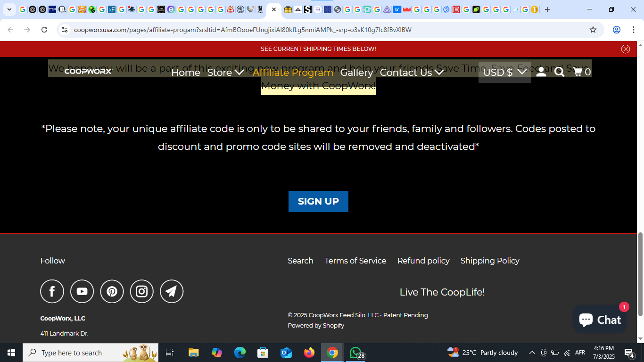This screenshot has height=362, width=644.
Task: Expand the Store menu dropdown
Action: 226,72
